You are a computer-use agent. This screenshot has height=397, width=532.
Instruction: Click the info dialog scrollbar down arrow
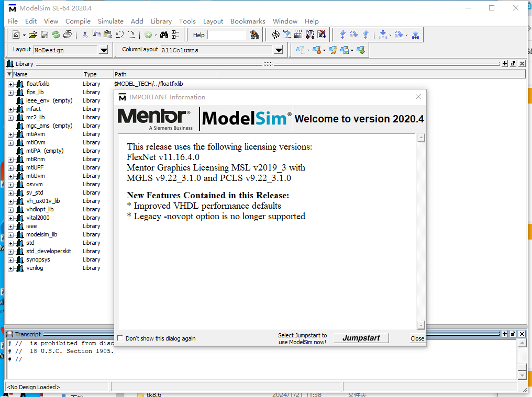pos(421,325)
